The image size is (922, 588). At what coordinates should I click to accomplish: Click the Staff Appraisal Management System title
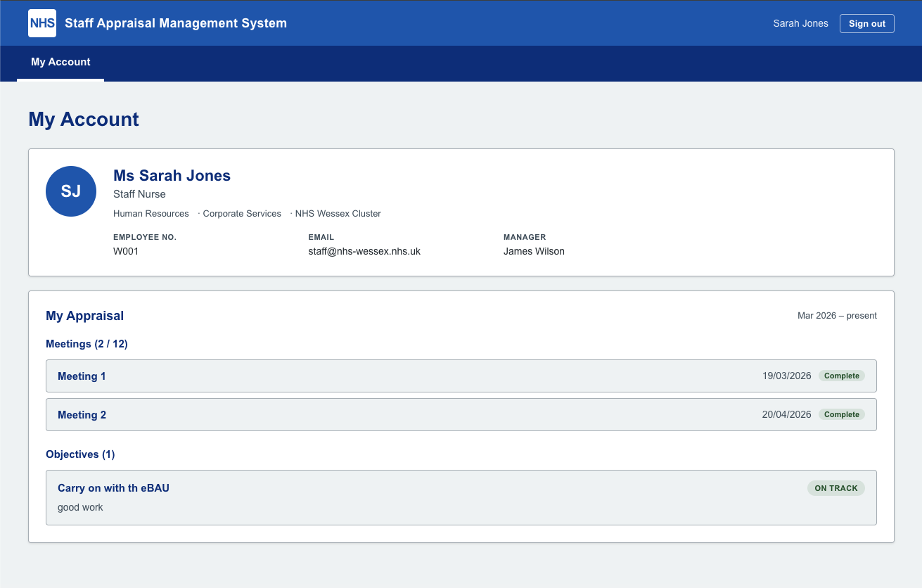coord(175,23)
